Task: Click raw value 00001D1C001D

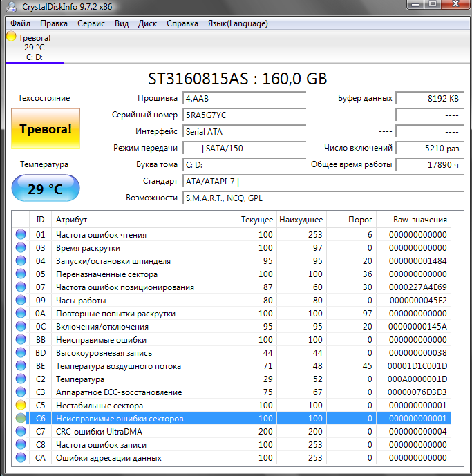Action: click(417, 366)
